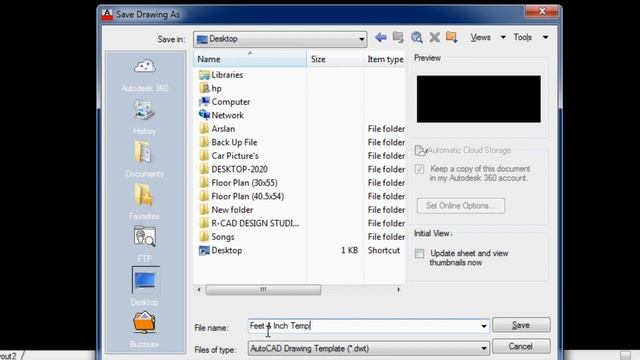Click the Delete X toolbar icon

pyautogui.click(x=434, y=38)
